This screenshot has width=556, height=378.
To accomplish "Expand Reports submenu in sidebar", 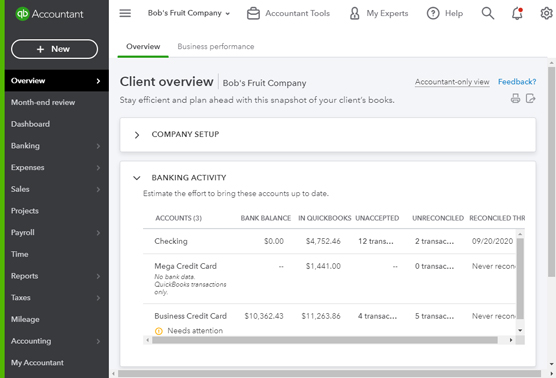I will click(98, 276).
